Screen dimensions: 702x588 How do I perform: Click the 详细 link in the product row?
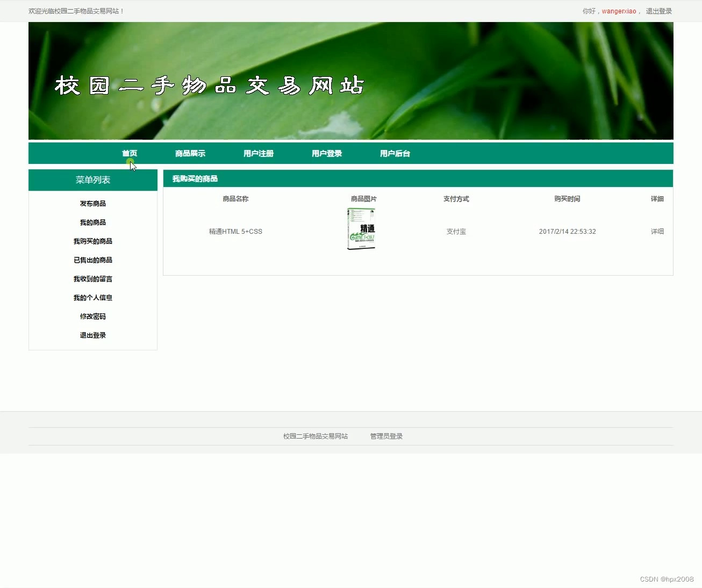click(x=657, y=232)
